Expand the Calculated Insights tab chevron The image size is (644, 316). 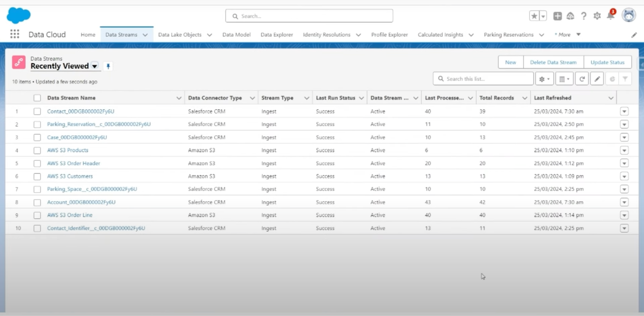471,35
